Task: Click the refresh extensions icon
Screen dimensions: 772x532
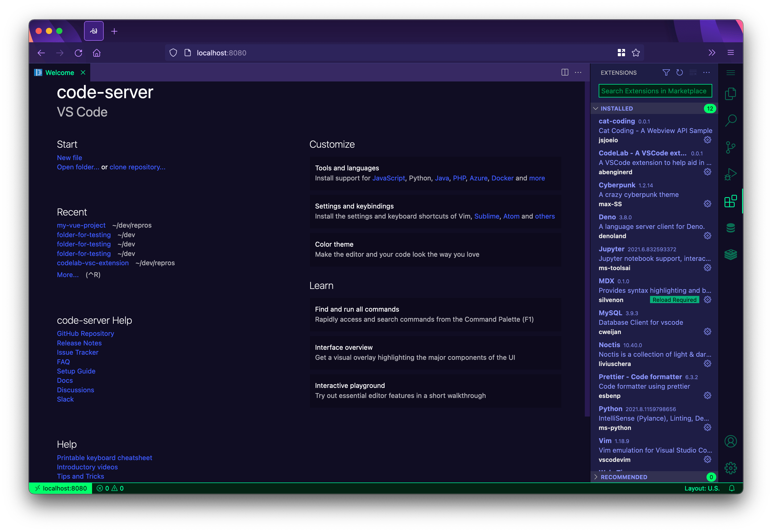Action: tap(679, 73)
